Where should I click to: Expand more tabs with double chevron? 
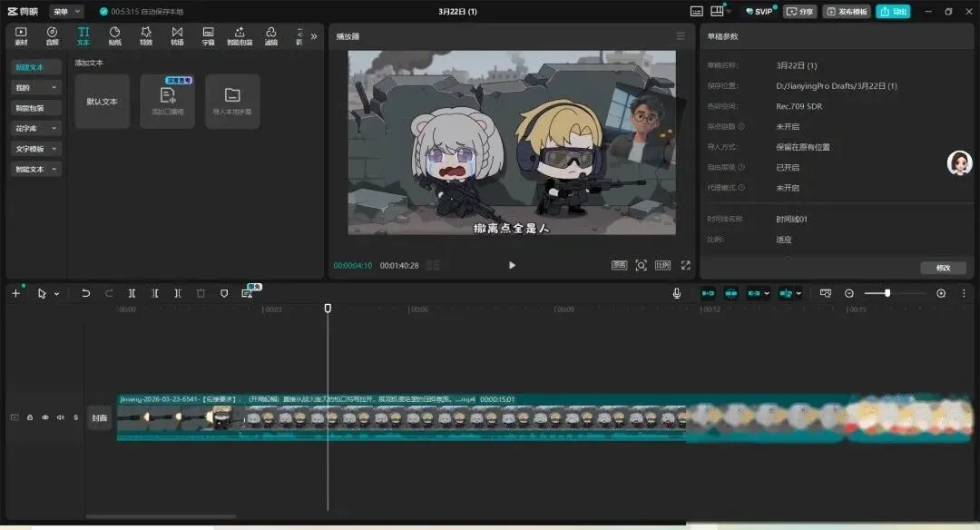314,36
